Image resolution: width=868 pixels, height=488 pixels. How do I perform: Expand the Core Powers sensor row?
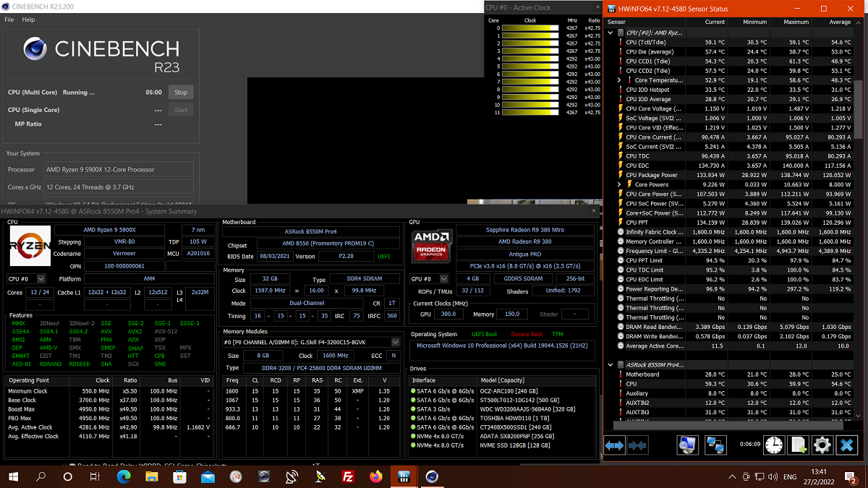[620, 184]
